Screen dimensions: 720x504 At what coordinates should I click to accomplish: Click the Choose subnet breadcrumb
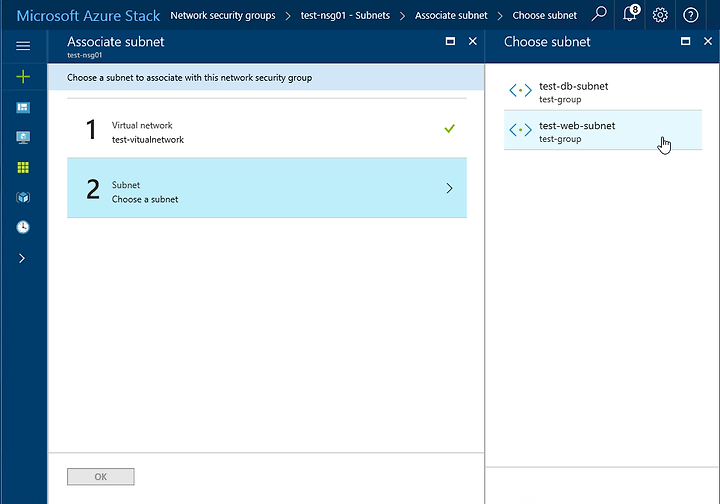[x=545, y=15]
